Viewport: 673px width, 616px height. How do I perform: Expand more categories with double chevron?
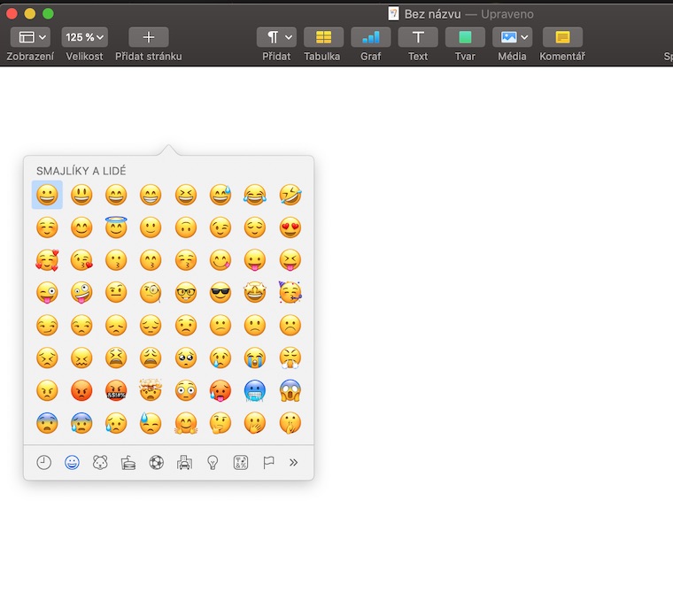[294, 462]
